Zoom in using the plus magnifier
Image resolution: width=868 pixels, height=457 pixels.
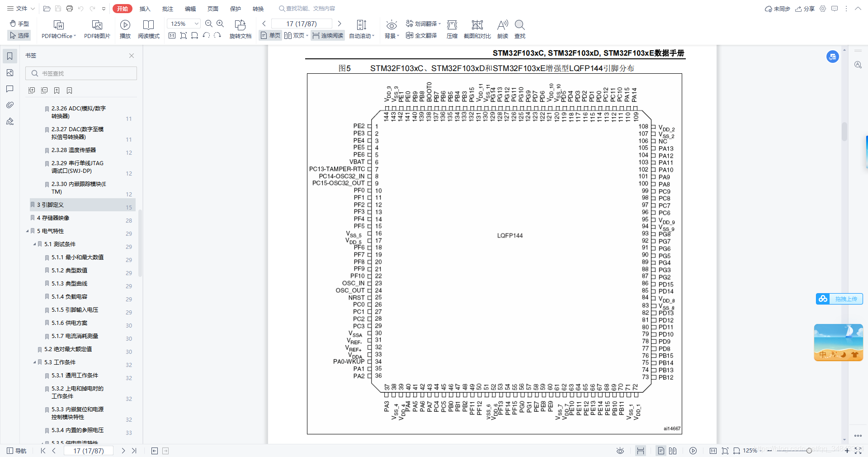[220, 24]
